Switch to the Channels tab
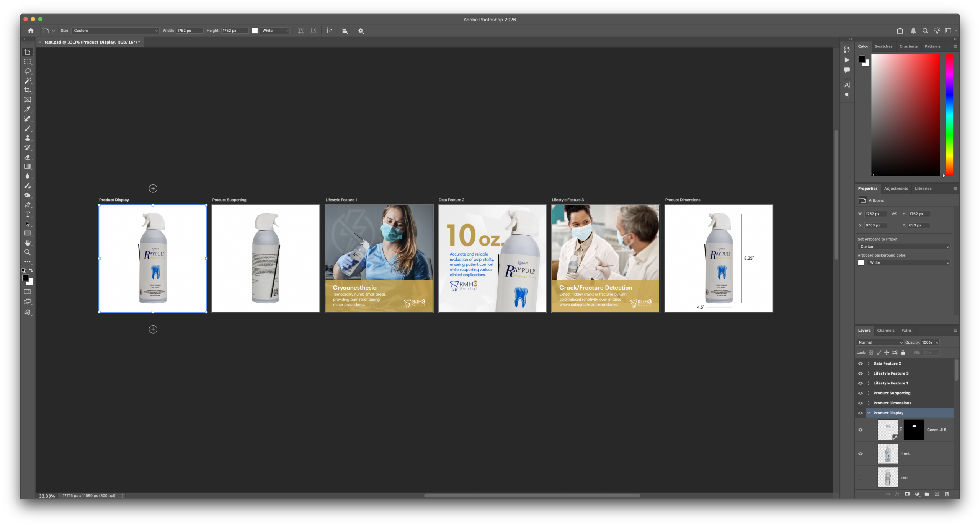The height and width of the screenshot is (526, 980). [886, 330]
